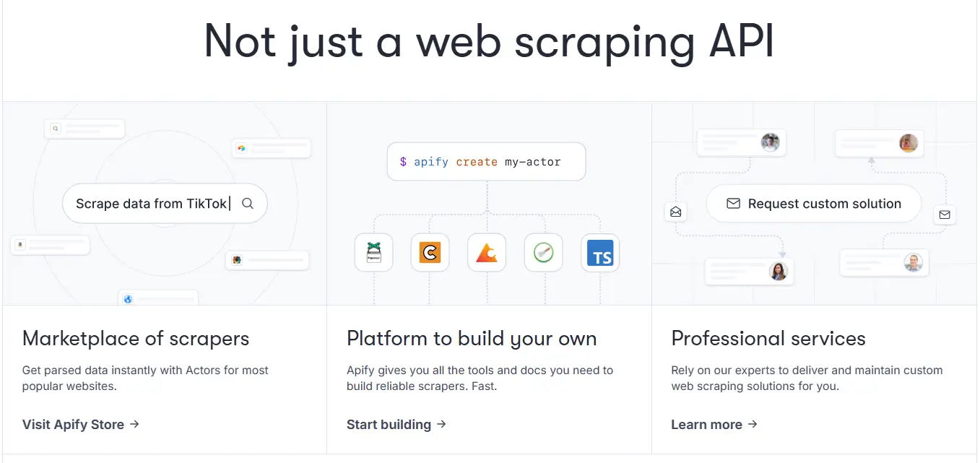This screenshot has width=980, height=463.
Task: Select the blue TypeScript icon
Action: point(600,253)
